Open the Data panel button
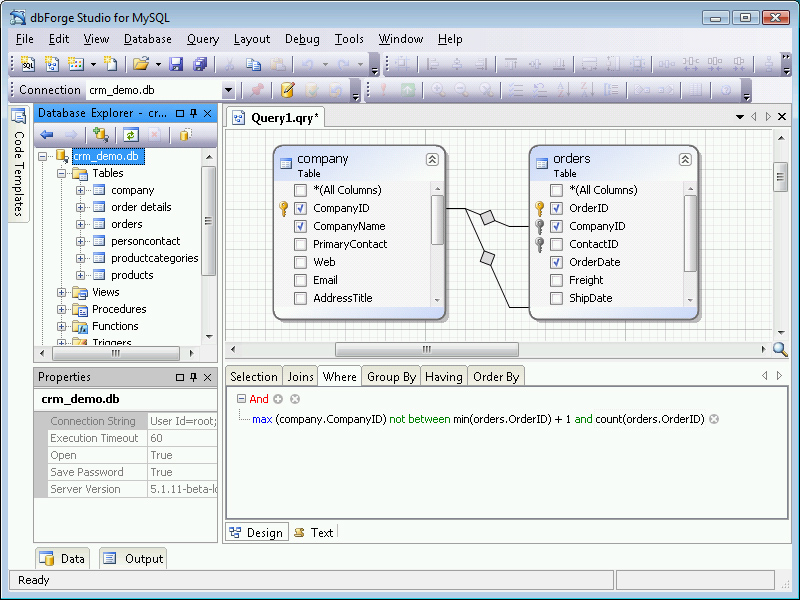The width and height of the screenshot is (800, 600). (x=63, y=559)
